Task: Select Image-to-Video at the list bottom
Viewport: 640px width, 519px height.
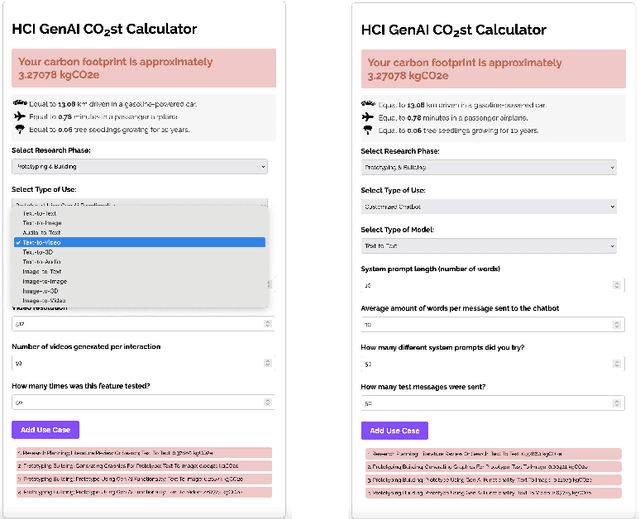Action: pos(43,300)
